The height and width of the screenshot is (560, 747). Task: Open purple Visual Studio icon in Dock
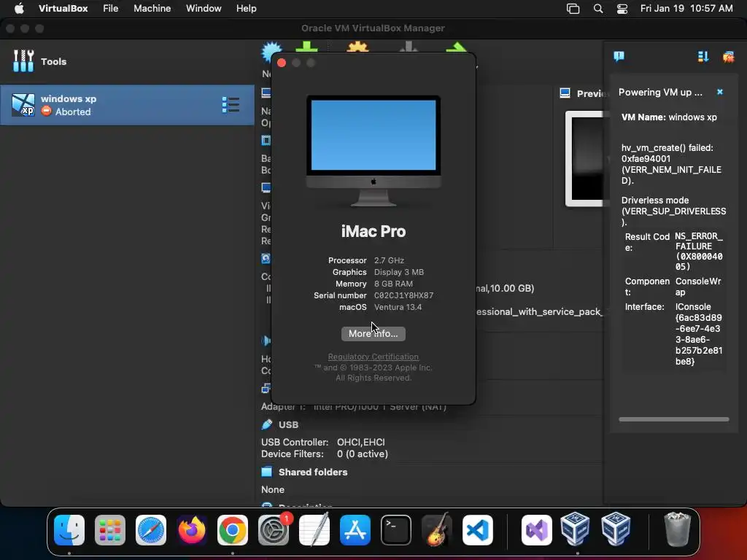[x=537, y=530]
